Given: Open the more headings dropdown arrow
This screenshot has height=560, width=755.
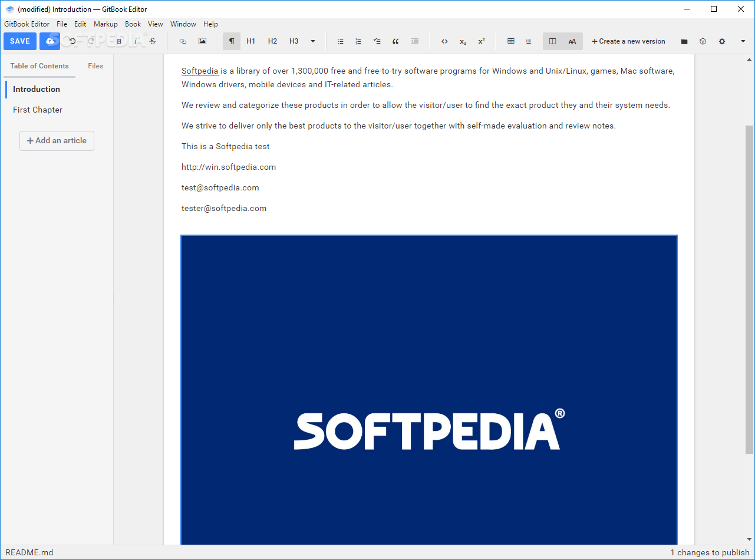Looking at the screenshot, I should tap(313, 41).
